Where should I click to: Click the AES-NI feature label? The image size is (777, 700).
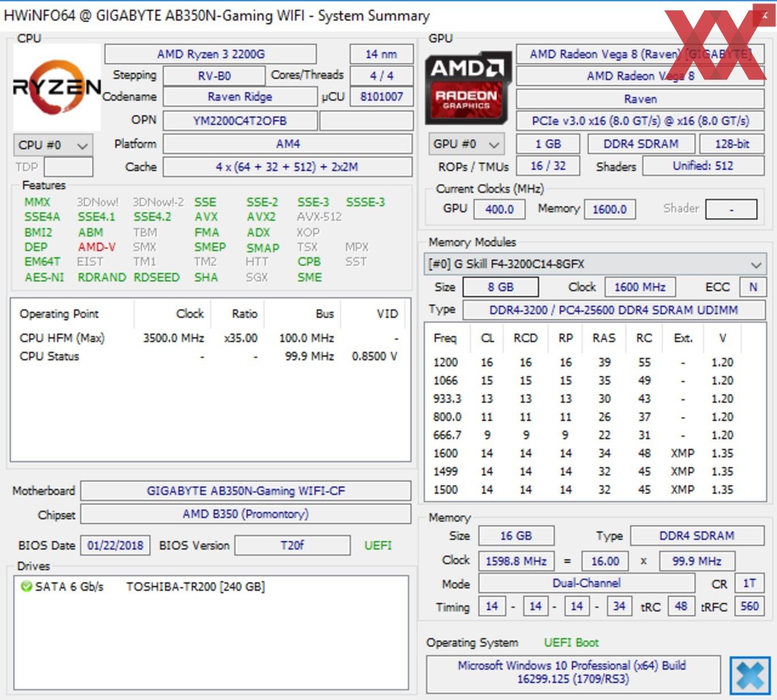(x=44, y=277)
